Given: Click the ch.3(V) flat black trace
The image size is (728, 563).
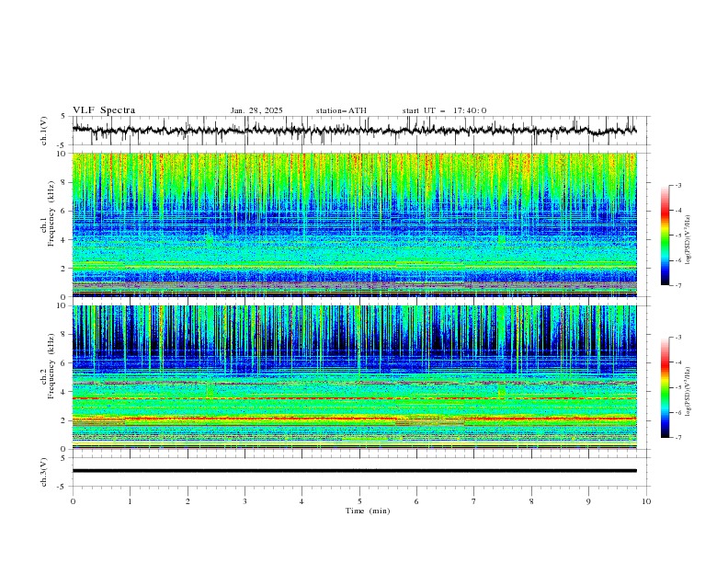Looking at the screenshot, I should click(354, 471).
